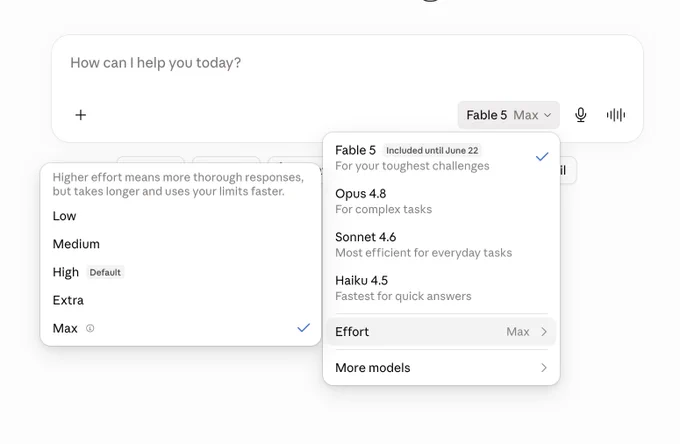
Task: Start dictation with the microphone icon
Action: (x=581, y=115)
